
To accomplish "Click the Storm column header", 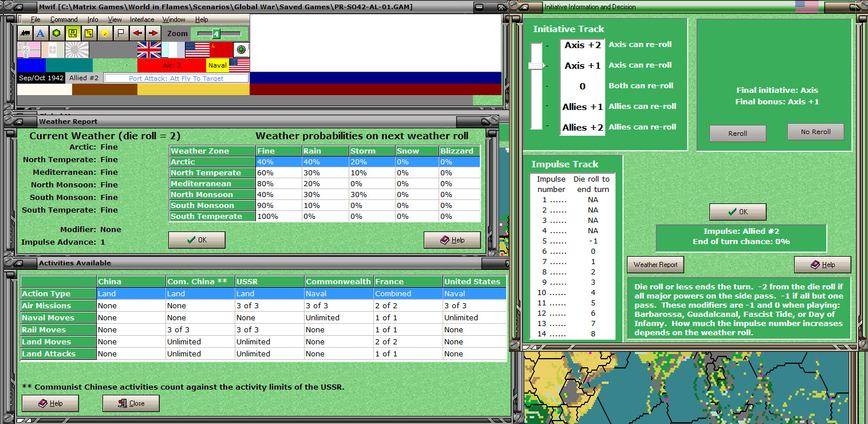I will tap(372, 151).
